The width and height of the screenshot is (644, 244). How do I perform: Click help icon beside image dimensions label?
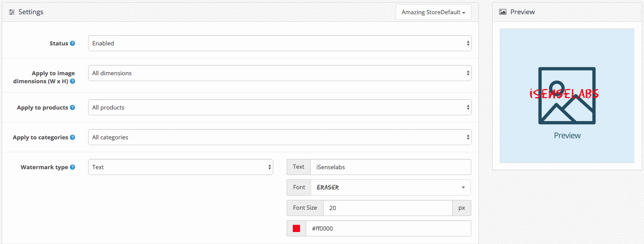73,81
